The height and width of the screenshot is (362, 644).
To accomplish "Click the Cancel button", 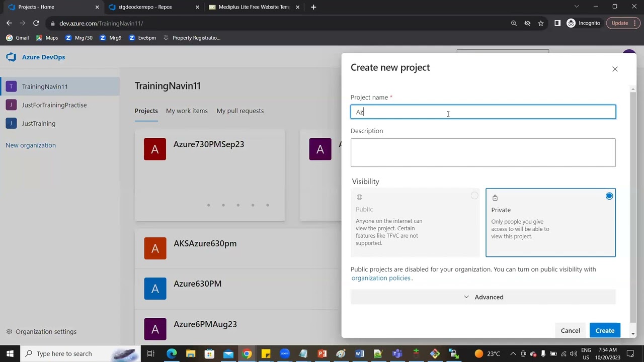I will pos(571,330).
